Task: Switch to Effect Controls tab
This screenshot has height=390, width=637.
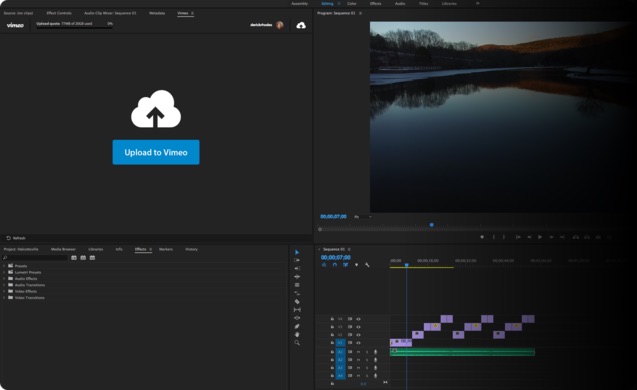Action: coord(59,13)
